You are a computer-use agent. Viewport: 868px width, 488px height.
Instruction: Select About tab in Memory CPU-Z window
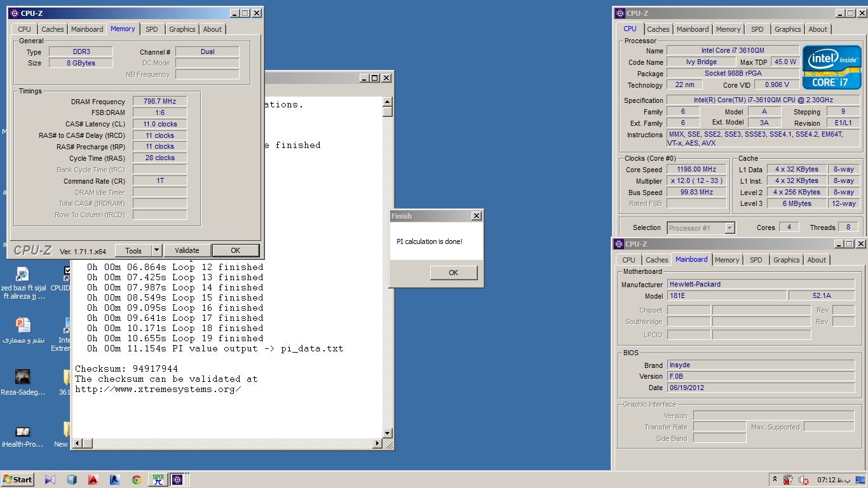tap(212, 29)
